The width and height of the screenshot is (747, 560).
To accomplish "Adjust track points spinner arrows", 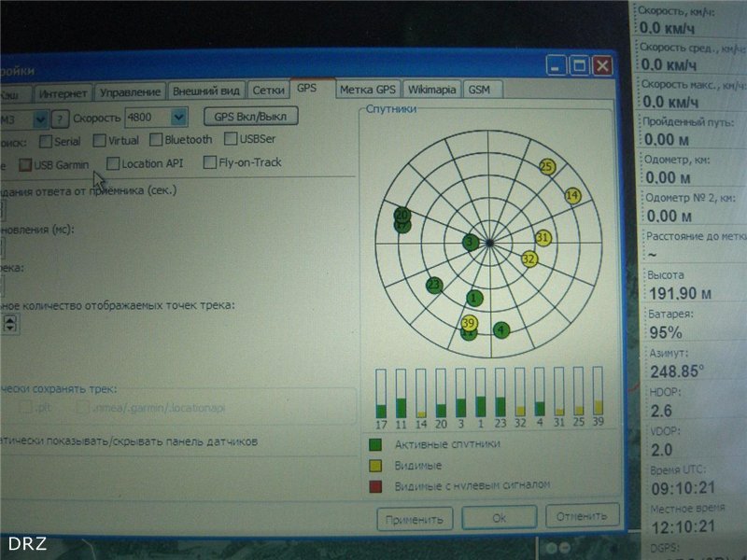I will [10, 323].
